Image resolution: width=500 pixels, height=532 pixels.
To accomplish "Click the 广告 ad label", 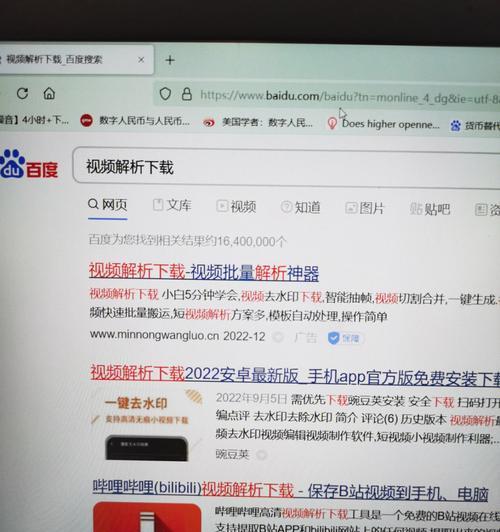I will tap(305, 338).
